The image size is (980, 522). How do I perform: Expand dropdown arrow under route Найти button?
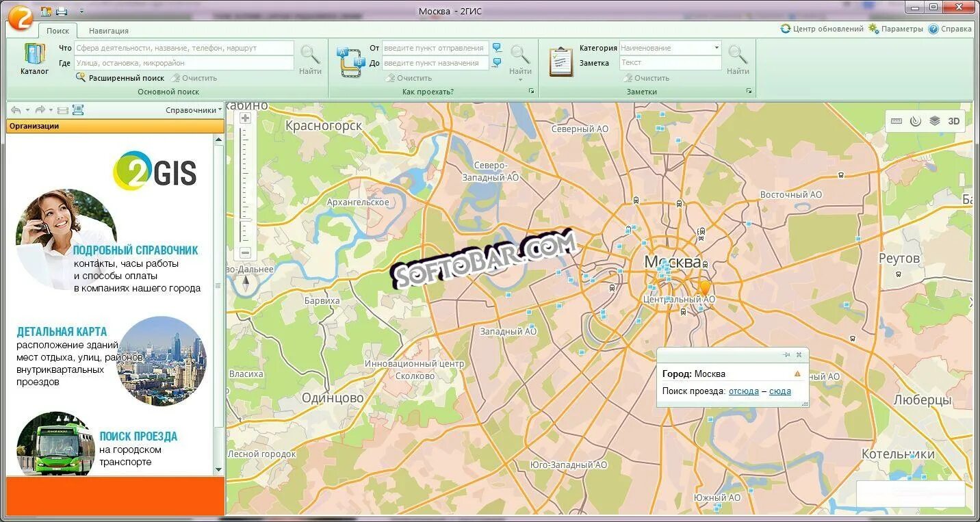click(x=520, y=80)
